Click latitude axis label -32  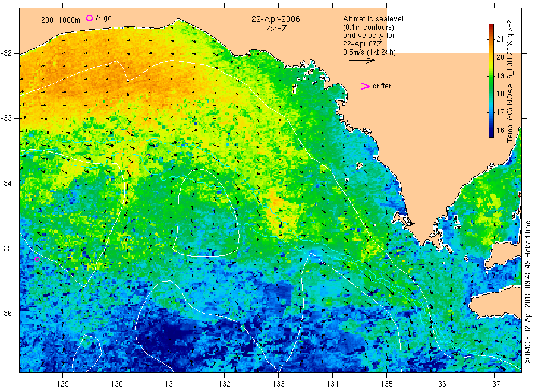[x=6, y=53]
